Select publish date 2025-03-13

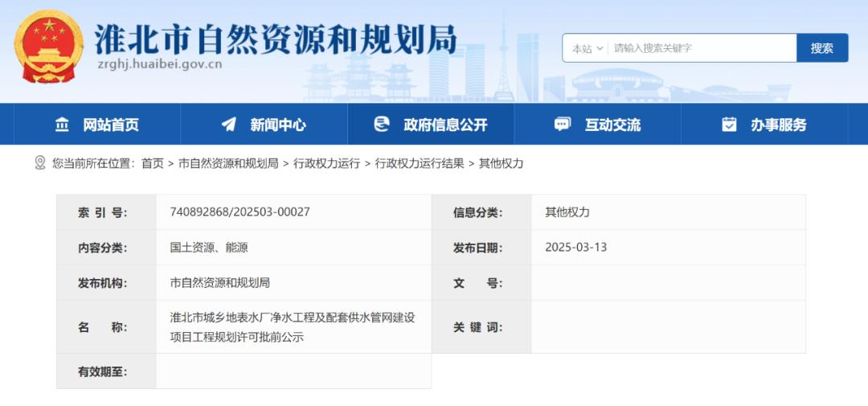click(575, 247)
